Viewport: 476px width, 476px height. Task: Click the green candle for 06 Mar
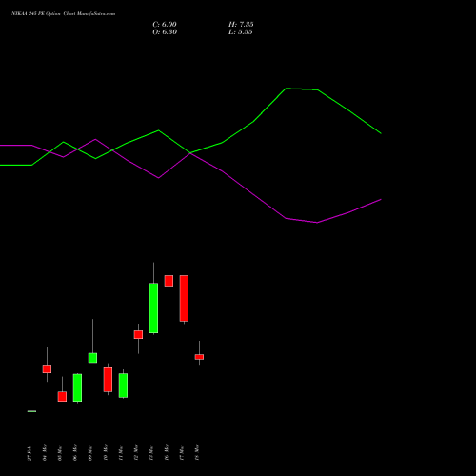point(77,387)
